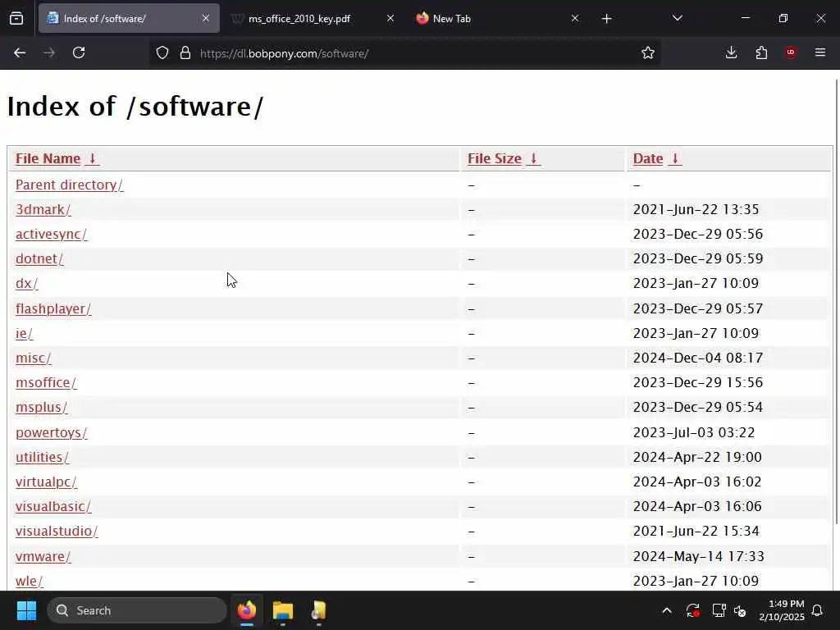Open the msplus/ folder
This screenshot has height=630, width=840.
[x=41, y=408]
